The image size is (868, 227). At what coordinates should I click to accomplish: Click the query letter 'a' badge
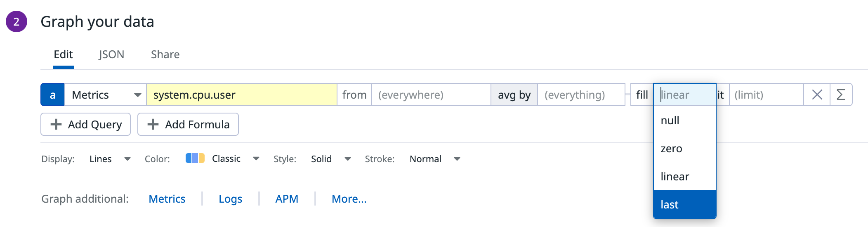(x=52, y=95)
